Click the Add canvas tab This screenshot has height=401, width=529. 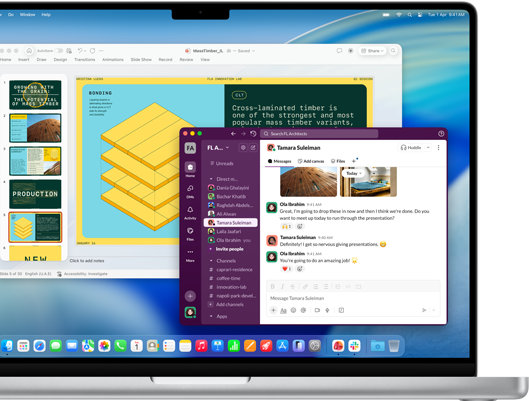point(311,161)
